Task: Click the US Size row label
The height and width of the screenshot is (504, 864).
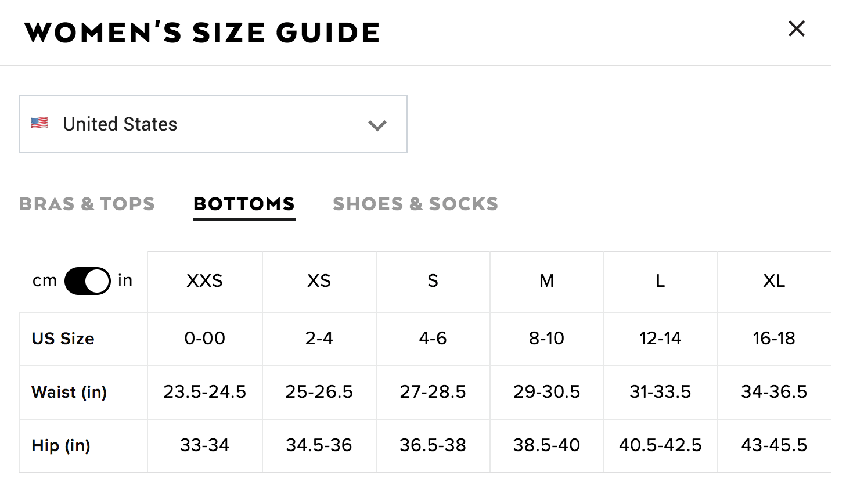Action: (x=63, y=339)
